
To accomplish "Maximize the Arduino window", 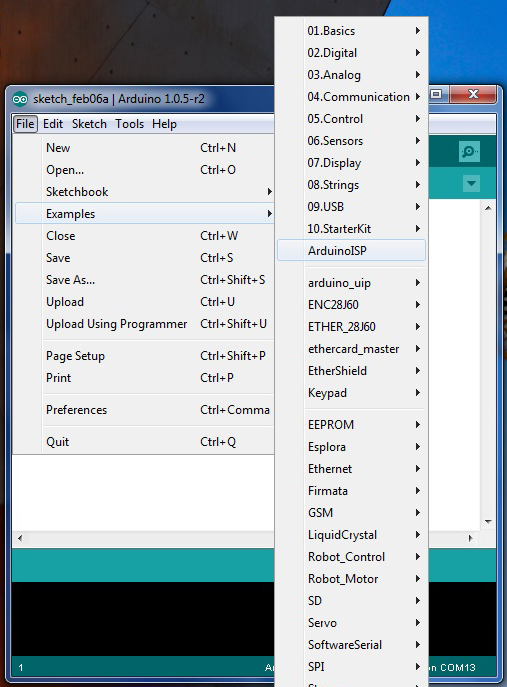I will tap(436, 94).
